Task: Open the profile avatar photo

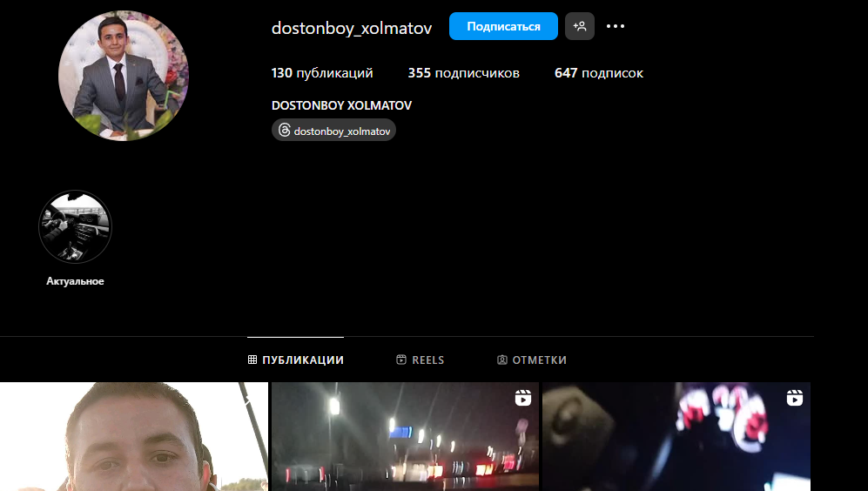Action: pos(124,76)
